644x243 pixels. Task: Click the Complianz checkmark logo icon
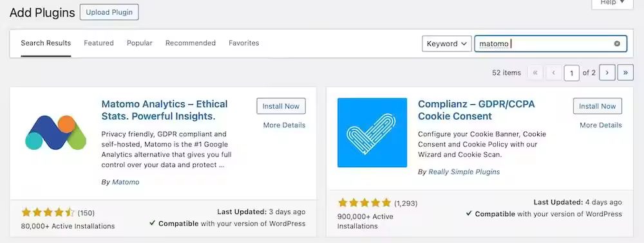[x=372, y=132]
